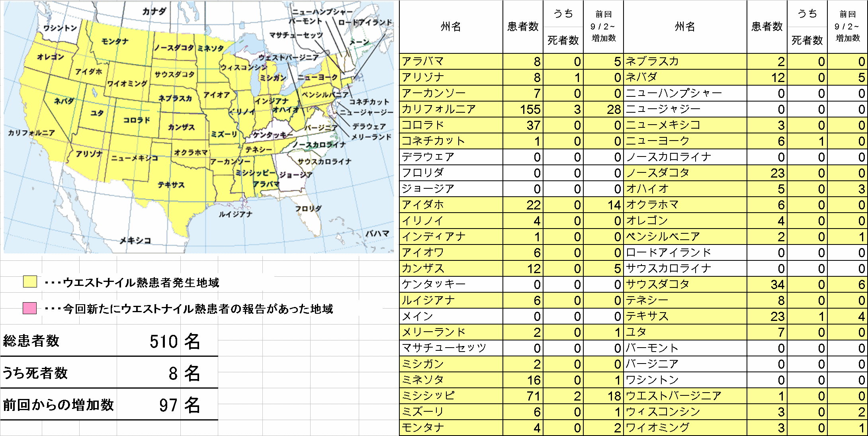Select the ワイオミング table cell
Image resolution: width=868 pixels, height=436 pixels.
pos(685,428)
